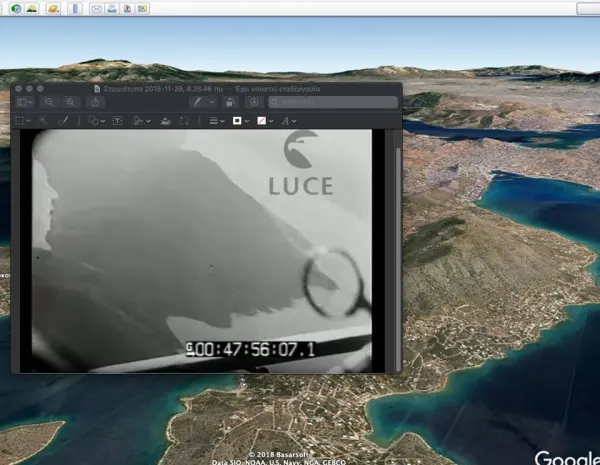The height and width of the screenshot is (465, 600).
Task: Open the sidebar view menu in Preview
Action: 25,102
